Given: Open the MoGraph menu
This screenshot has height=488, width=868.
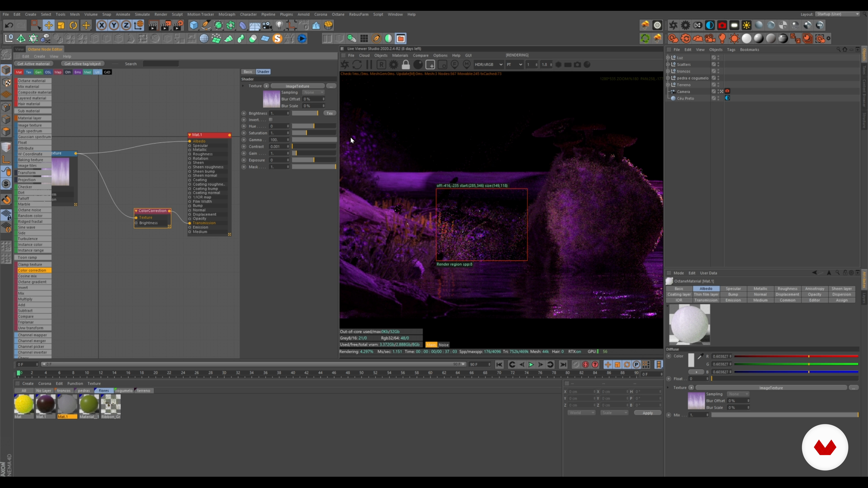Looking at the screenshot, I should (227, 14).
